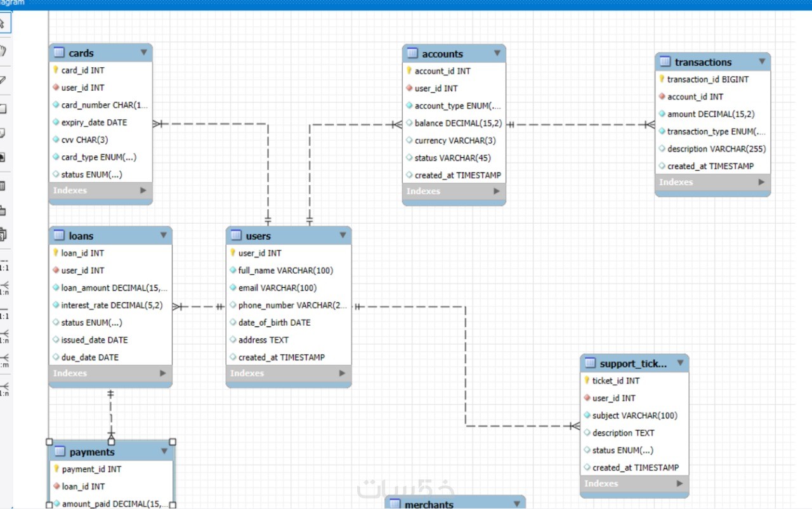Click the users table header icon

236,235
